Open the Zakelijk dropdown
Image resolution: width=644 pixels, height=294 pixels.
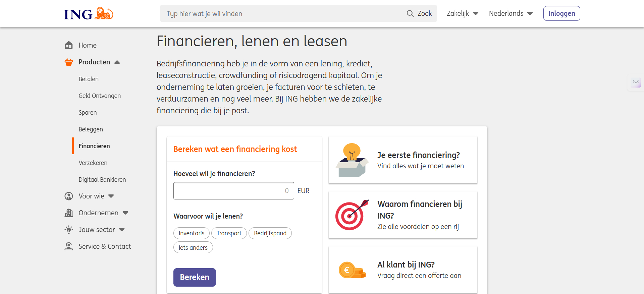point(463,13)
